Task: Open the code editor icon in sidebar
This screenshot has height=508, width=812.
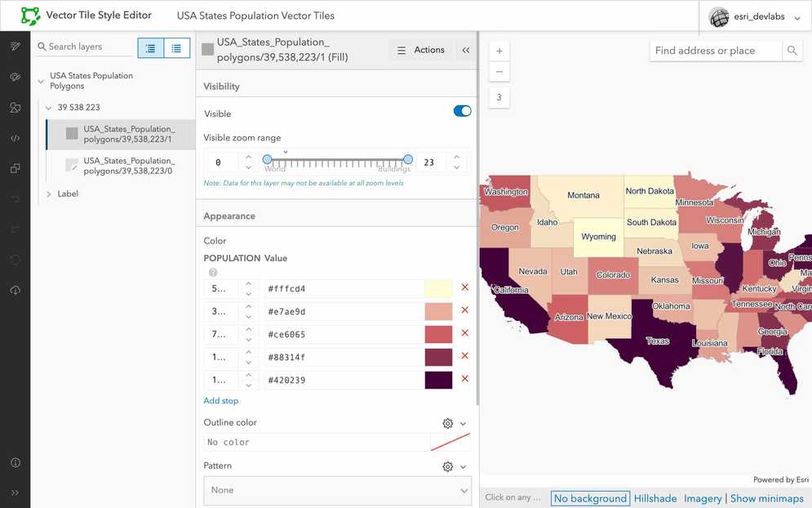Action: pos(15,138)
